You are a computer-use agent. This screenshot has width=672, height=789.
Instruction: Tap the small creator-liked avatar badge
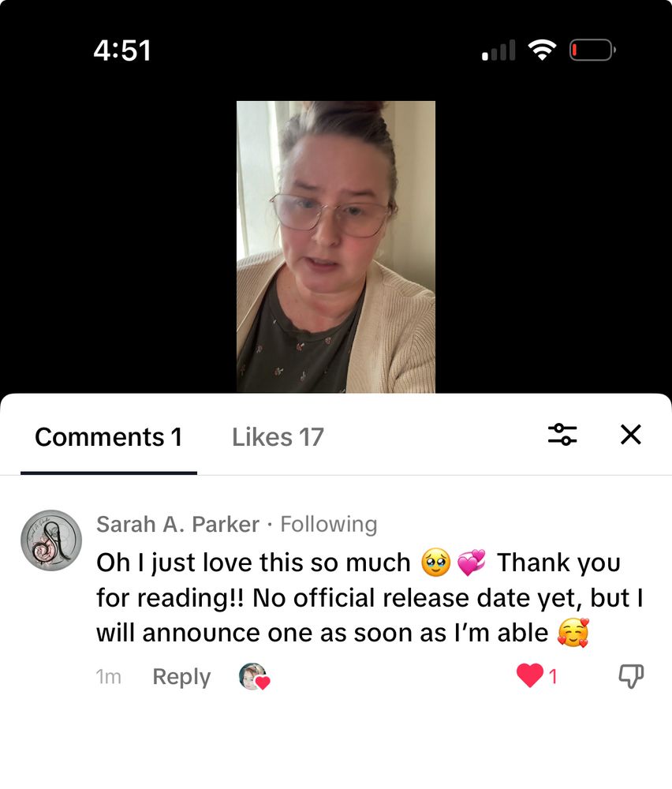point(254,677)
